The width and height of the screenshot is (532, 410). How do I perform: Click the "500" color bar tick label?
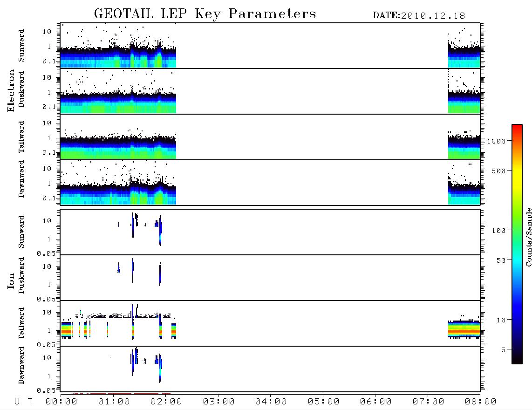(x=499, y=171)
